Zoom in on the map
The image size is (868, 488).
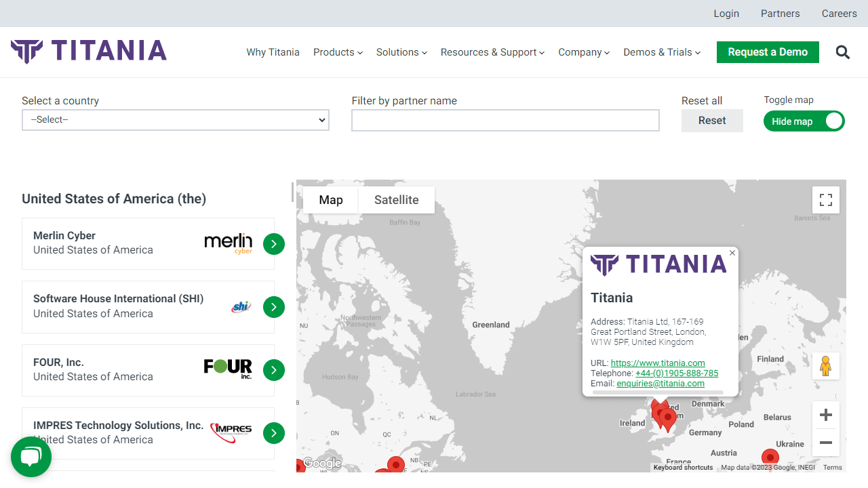pyautogui.click(x=826, y=415)
